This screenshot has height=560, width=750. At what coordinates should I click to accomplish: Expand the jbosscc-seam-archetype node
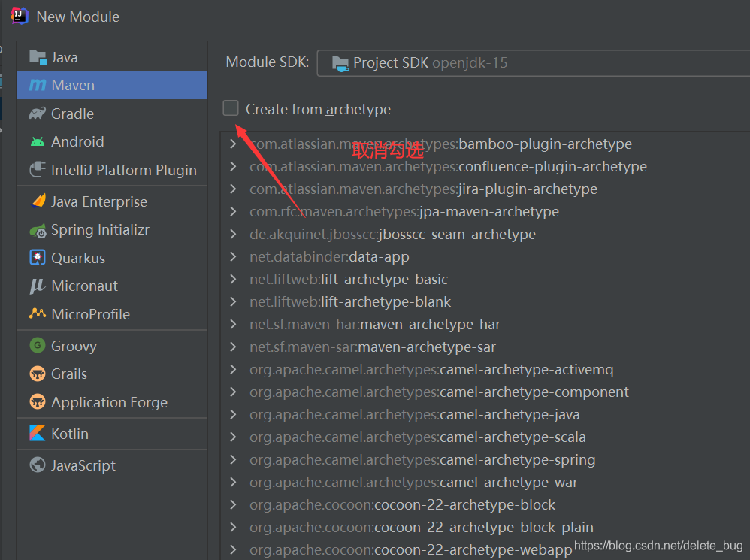point(233,234)
